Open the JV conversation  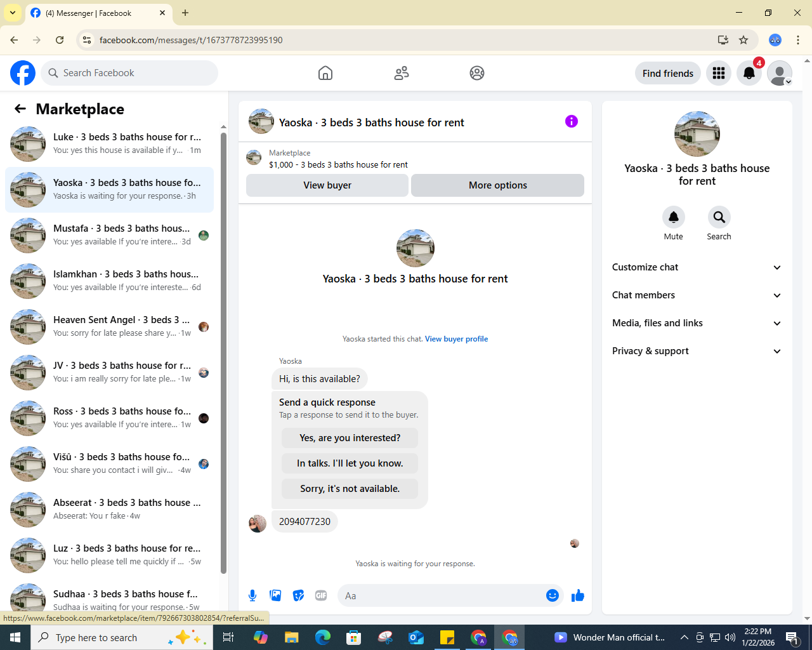[x=109, y=373]
